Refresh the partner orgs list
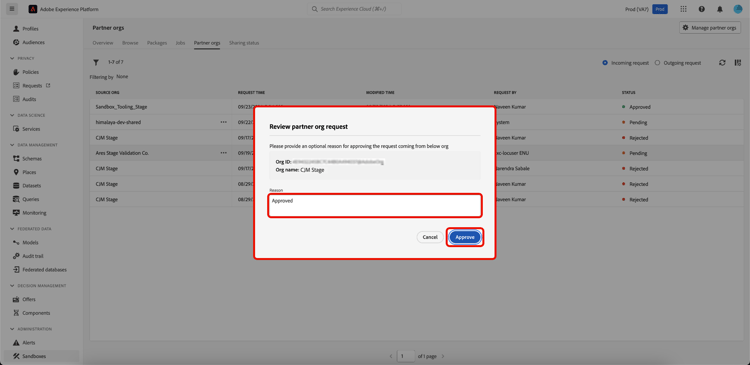 coord(722,63)
